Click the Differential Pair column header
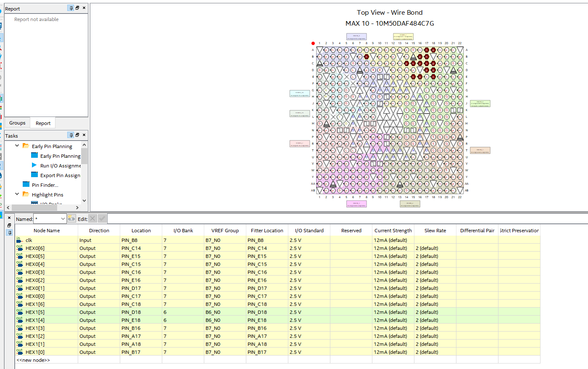Viewport: 588px width, 369px height. (x=477, y=231)
